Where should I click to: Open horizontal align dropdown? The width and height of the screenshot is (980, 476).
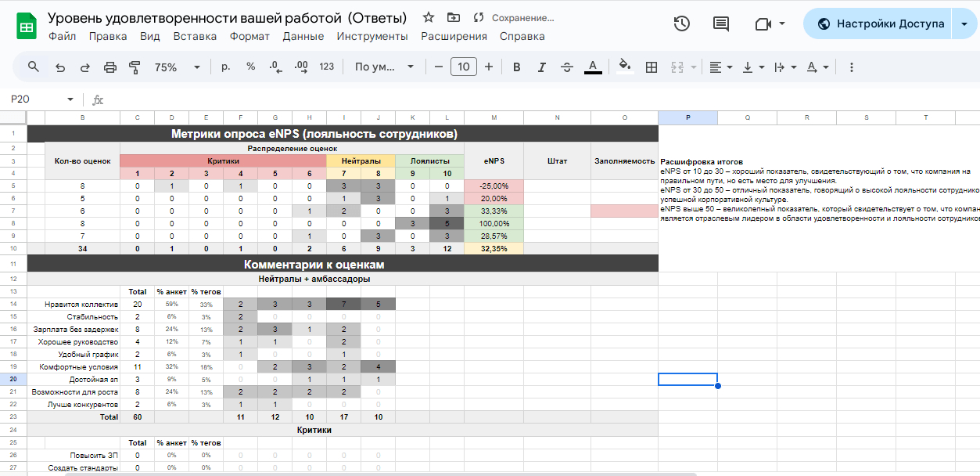point(721,67)
